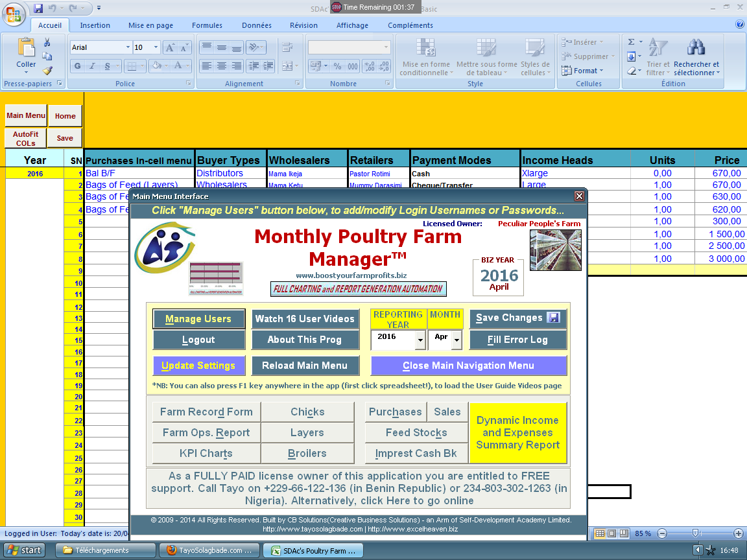Image resolution: width=747 pixels, height=560 pixels.
Task: Toggle align text right
Action: pyautogui.click(x=236, y=65)
